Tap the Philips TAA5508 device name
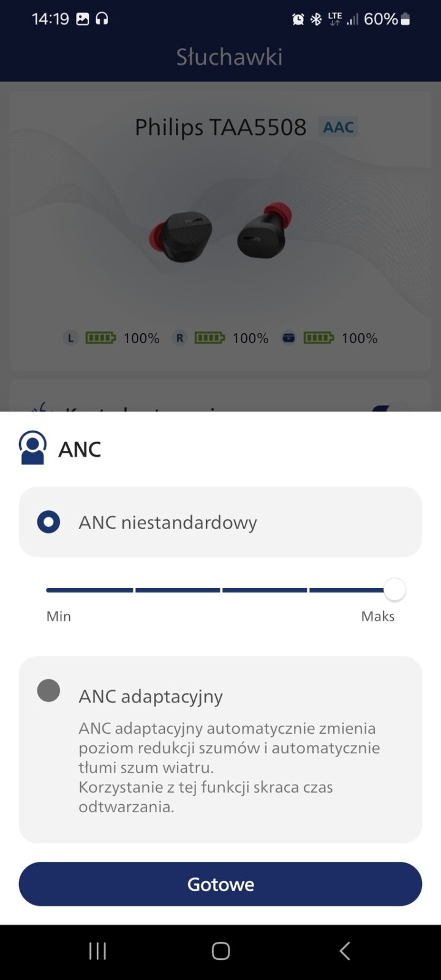This screenshot has height=980, width=441. [221, 127]
